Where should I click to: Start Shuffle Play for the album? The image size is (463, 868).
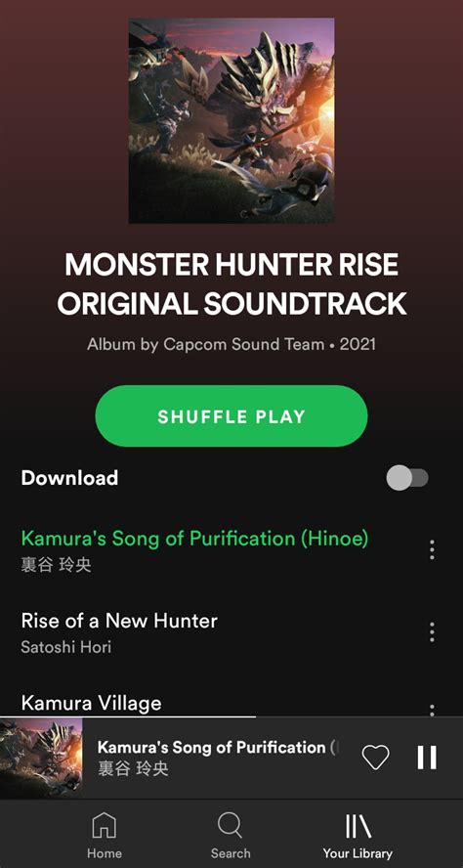pos(231,416)
